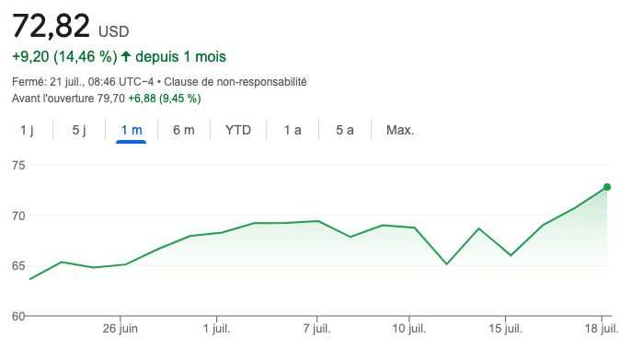Viewport: 644px width, 350px height.
Task: Click the +9,20 (14,46 %) monthly change text
Action: click(x=64, y=56)
